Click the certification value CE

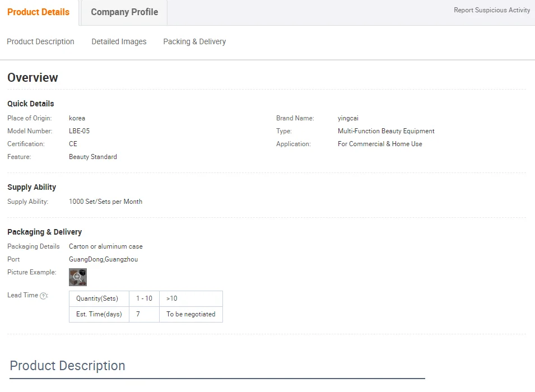click(x=73, y=144)
